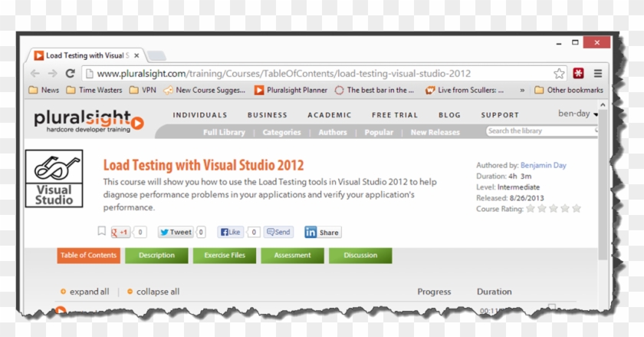Open the Benjamin Day author link
Screen dimensions: 644x337
tap(544, 165)
